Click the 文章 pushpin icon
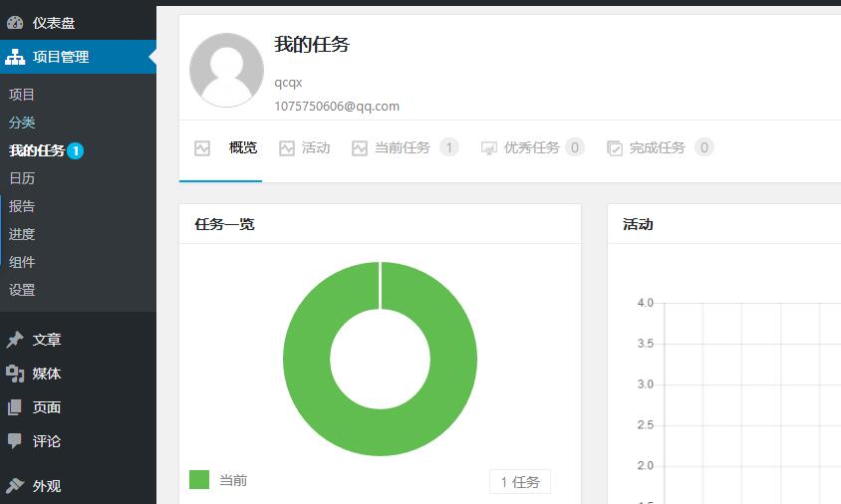This screenshot has height=504, width=841. coord(15,340)
